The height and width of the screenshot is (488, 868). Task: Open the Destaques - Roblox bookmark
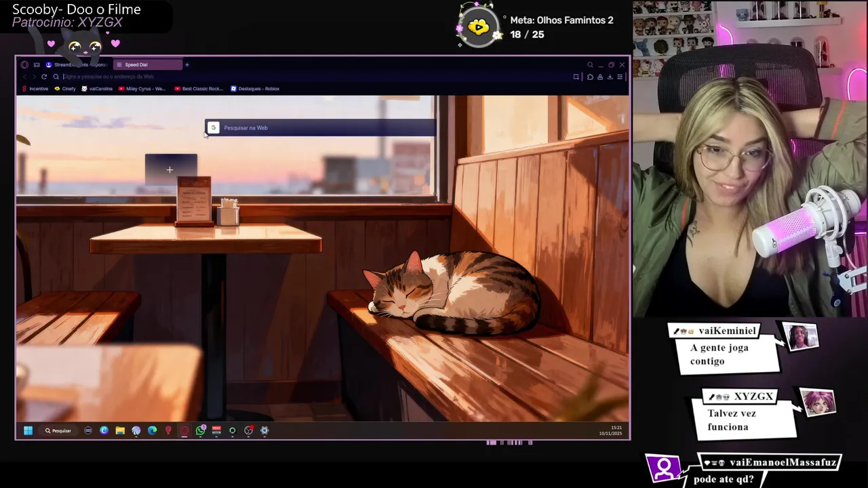[255, 89]
